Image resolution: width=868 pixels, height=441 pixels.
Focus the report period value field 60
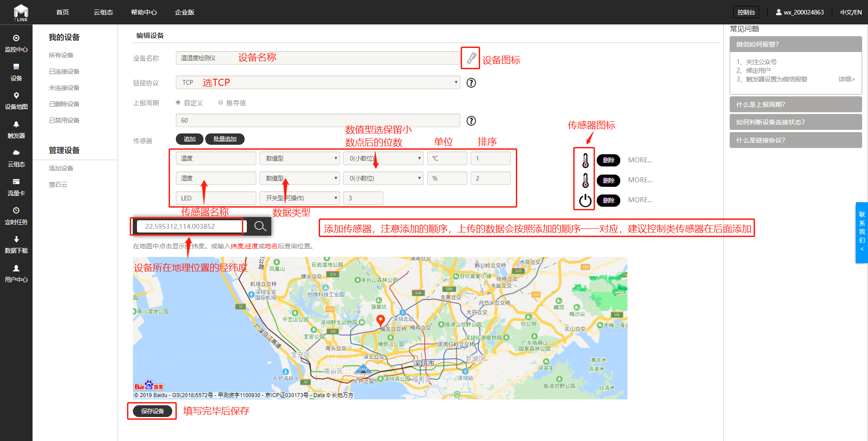pos(318,120)
